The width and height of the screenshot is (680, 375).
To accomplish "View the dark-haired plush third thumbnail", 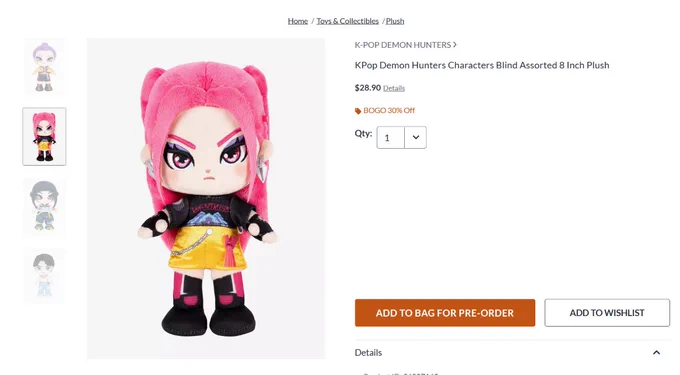I will point(44,206).
